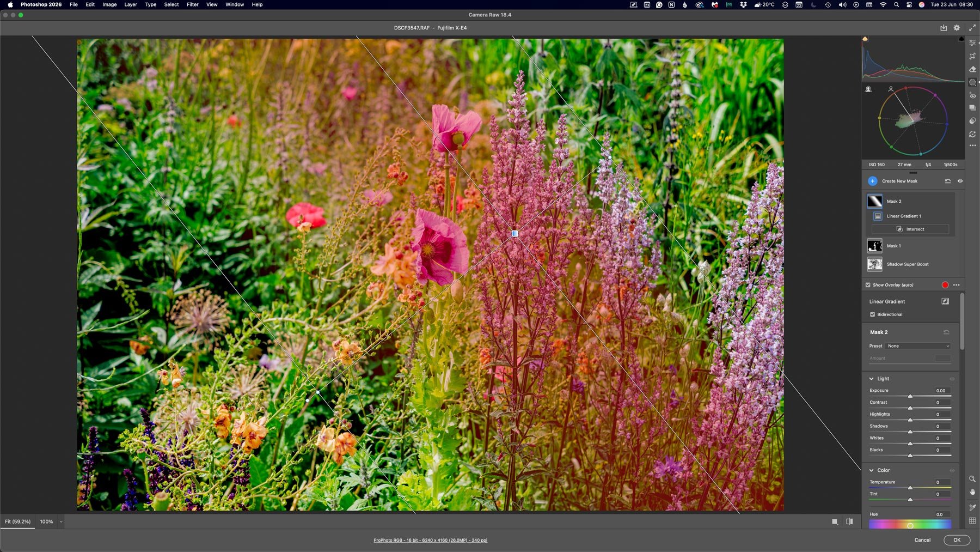Open the Filter menu
Screen dimensions: 980x552
click(193, 4)
